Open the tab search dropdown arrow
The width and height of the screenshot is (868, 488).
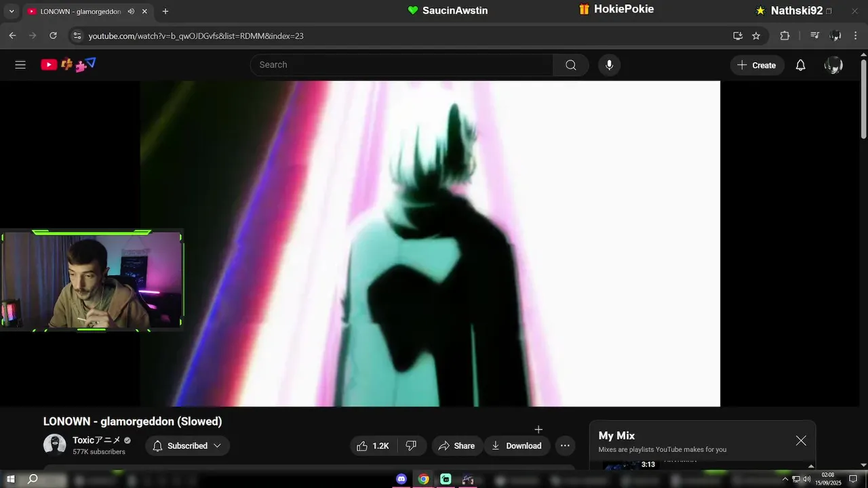[12, 12]
